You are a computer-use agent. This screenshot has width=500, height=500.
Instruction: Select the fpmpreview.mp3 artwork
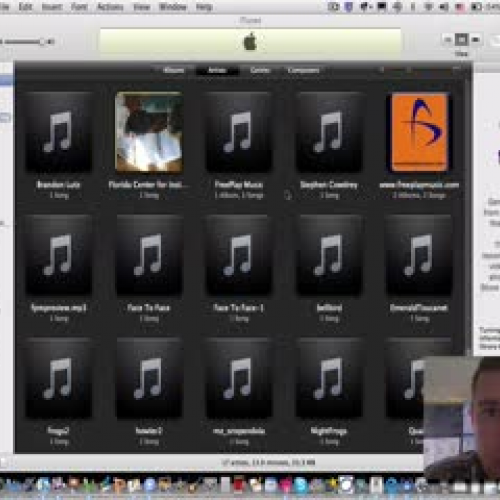58,255
